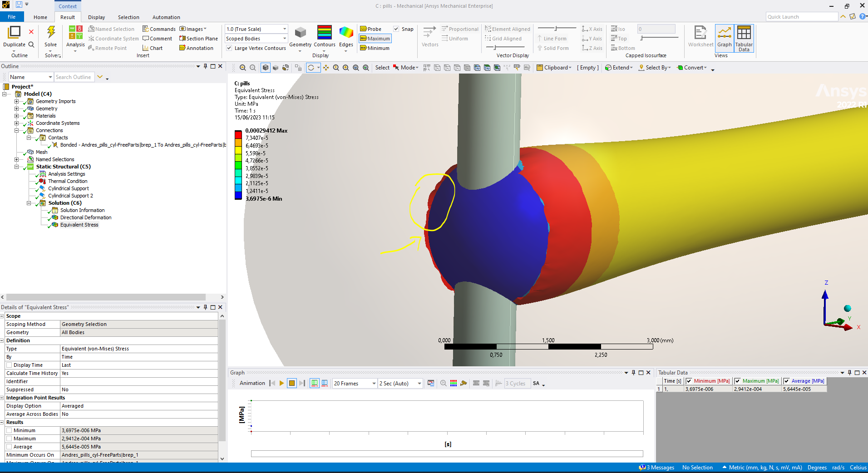Insert a Comment

point(157,39)
